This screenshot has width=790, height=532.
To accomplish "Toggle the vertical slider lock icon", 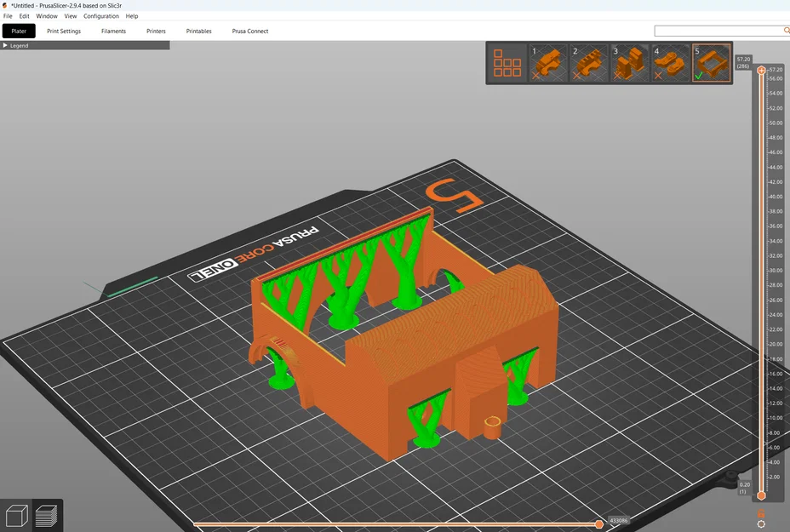I will click(761, 513).
